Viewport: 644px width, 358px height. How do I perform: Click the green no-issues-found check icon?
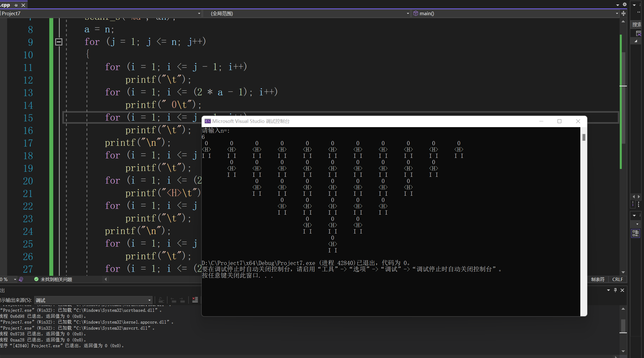(36, 279)
